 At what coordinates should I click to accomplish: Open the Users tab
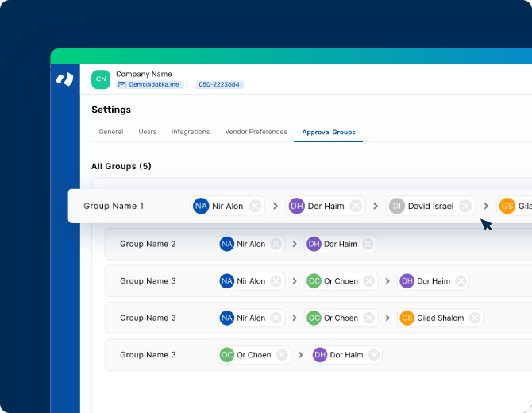pyautogui.click(x=147, y=132)
